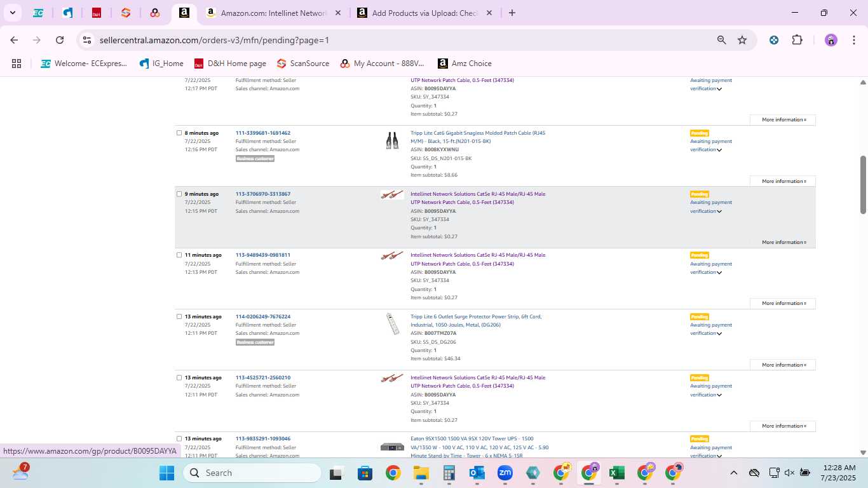
Task: Select checkbox for order 113-9835291-1093046
Action: click(x=179, y=438)
